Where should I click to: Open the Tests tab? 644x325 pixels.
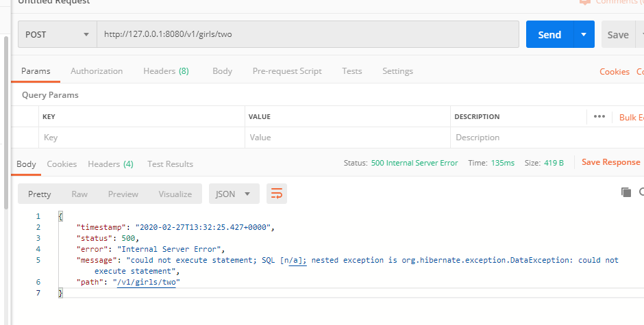[x=352, y=71]
